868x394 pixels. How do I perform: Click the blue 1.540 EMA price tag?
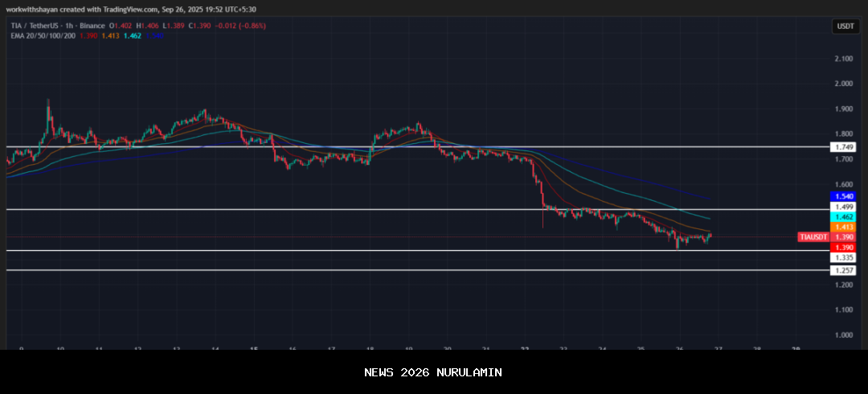click(844, 196)
